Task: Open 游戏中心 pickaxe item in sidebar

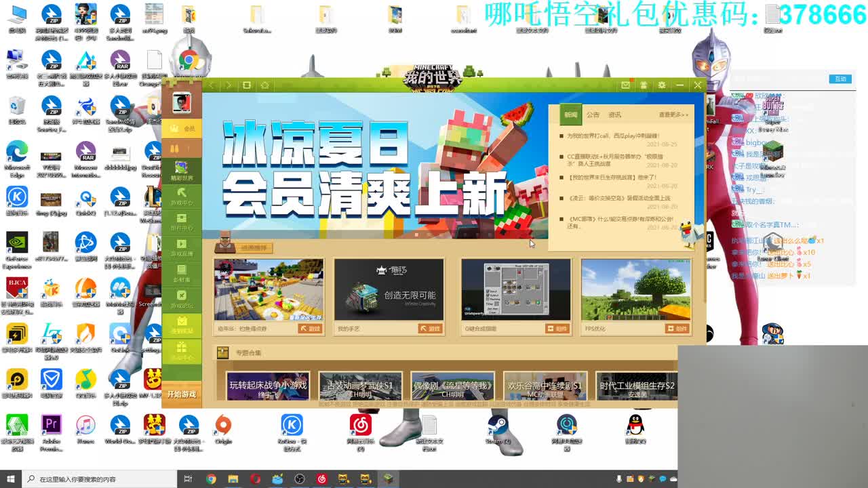Action: click(x=182, y=197)
